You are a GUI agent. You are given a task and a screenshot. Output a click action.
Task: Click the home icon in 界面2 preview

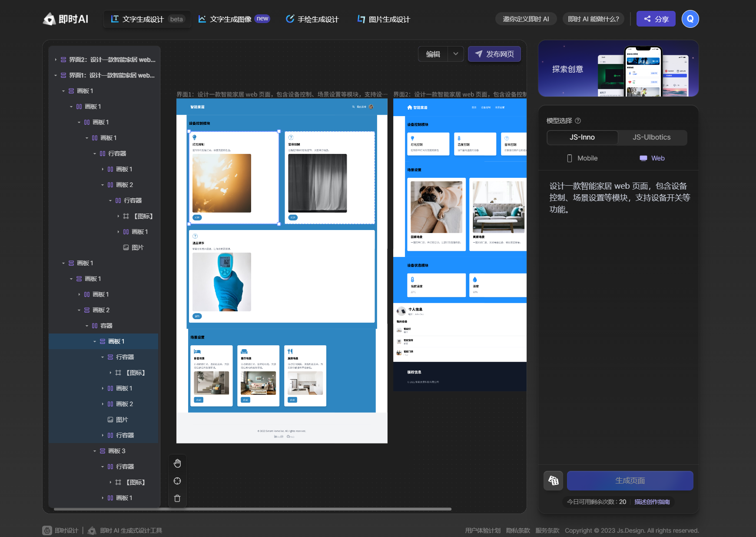click(409, 107)
